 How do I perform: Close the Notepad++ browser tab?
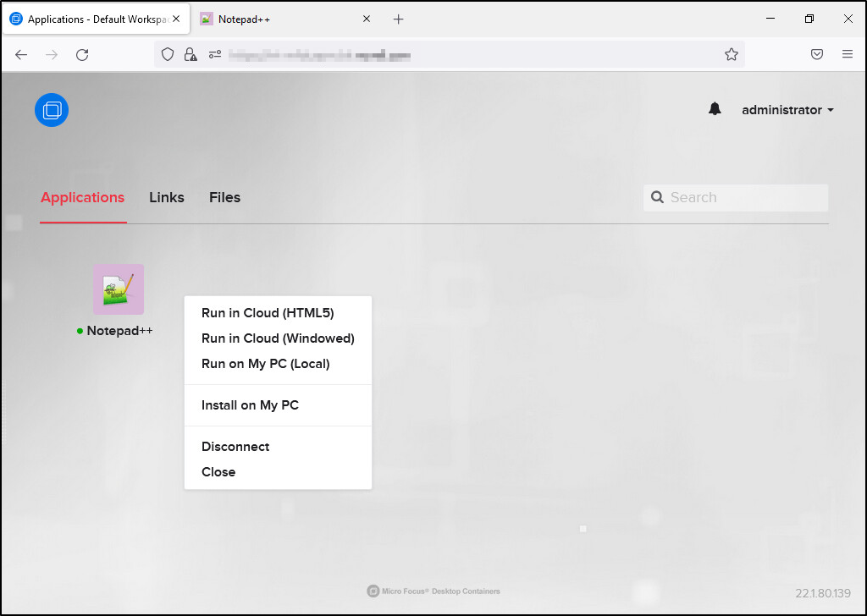pyautogui.click(x=366, y=19)
